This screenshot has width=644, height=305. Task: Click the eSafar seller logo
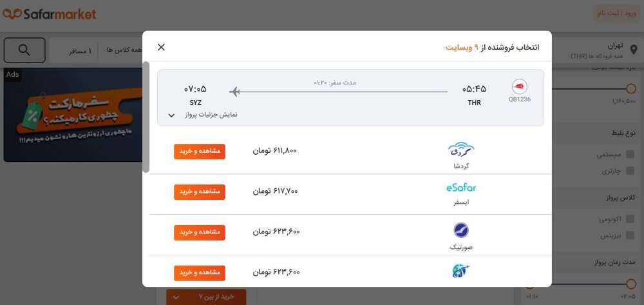(461, 188)
